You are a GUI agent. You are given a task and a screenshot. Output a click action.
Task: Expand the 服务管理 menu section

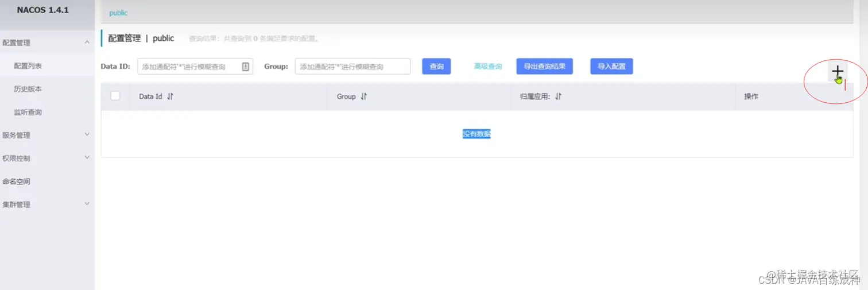click(47, 135)
